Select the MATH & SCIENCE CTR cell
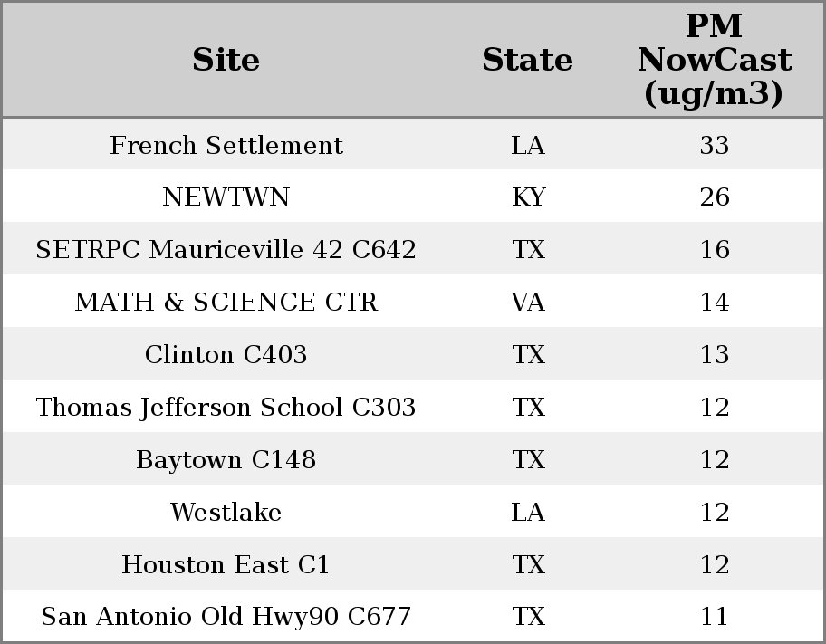Viewport: 826px width, 644px height. (x=226, y=302)
